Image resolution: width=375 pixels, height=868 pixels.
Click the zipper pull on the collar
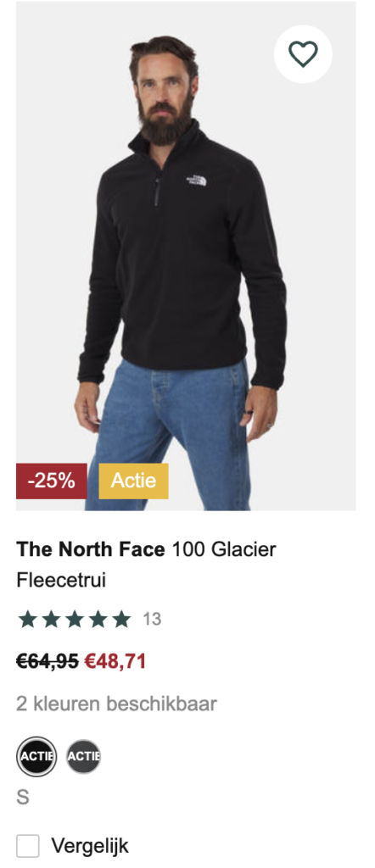[x=157, y=192]
